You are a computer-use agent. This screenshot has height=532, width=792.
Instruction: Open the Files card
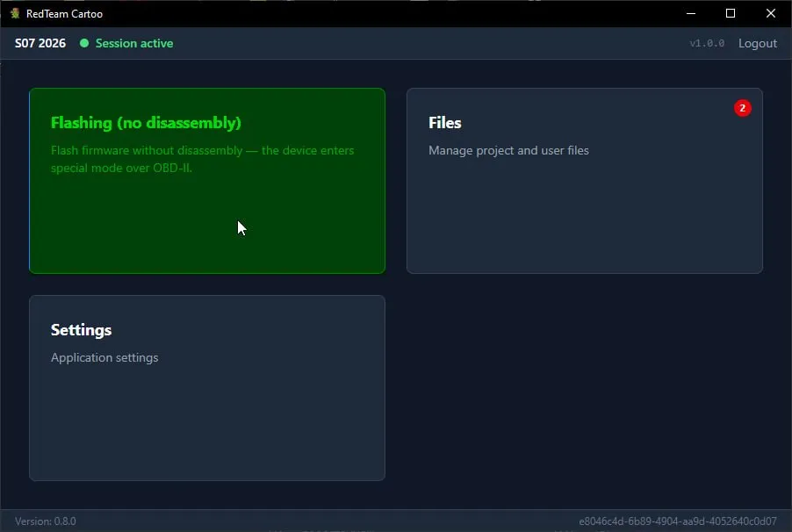tap(585, 181)
